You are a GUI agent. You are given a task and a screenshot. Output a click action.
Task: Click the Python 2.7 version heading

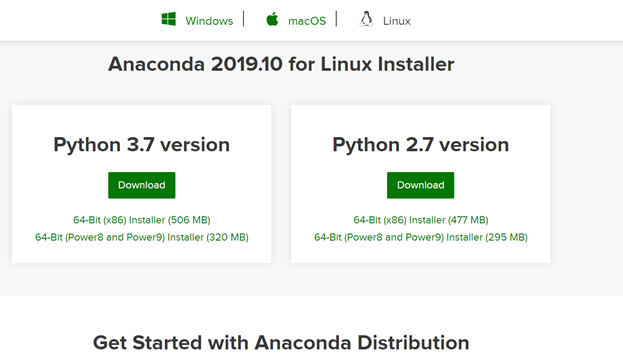(420, 145)
